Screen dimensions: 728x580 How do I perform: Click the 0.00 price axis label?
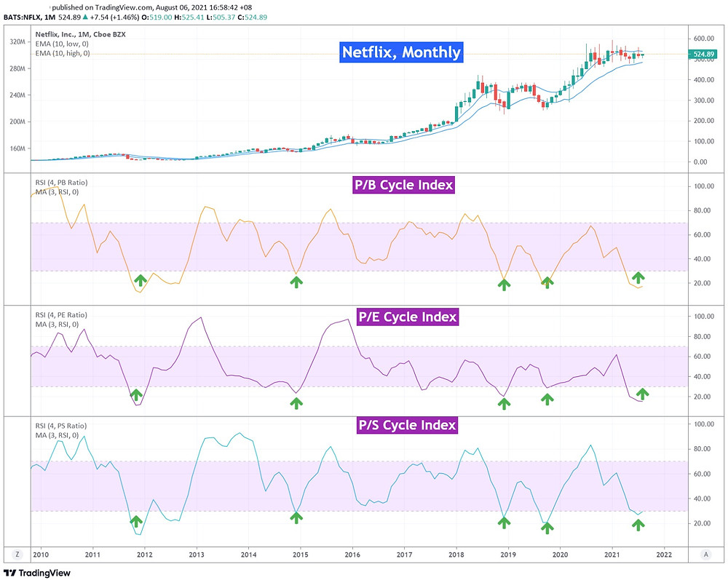[x=701, y=162]
